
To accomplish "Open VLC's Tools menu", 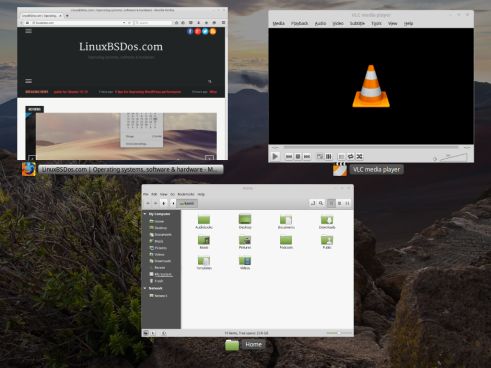I will point(376,23).
